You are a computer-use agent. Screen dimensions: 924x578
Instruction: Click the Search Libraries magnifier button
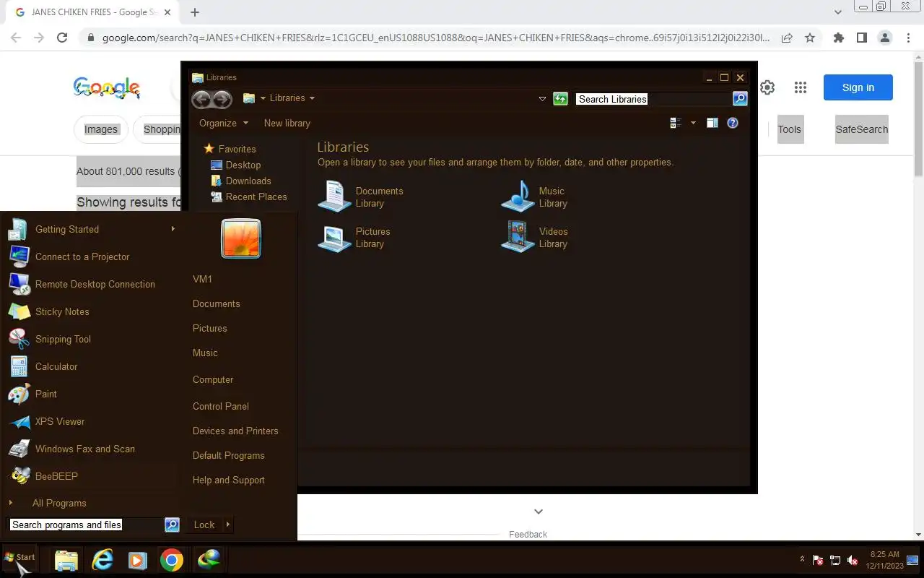(740, 99)
